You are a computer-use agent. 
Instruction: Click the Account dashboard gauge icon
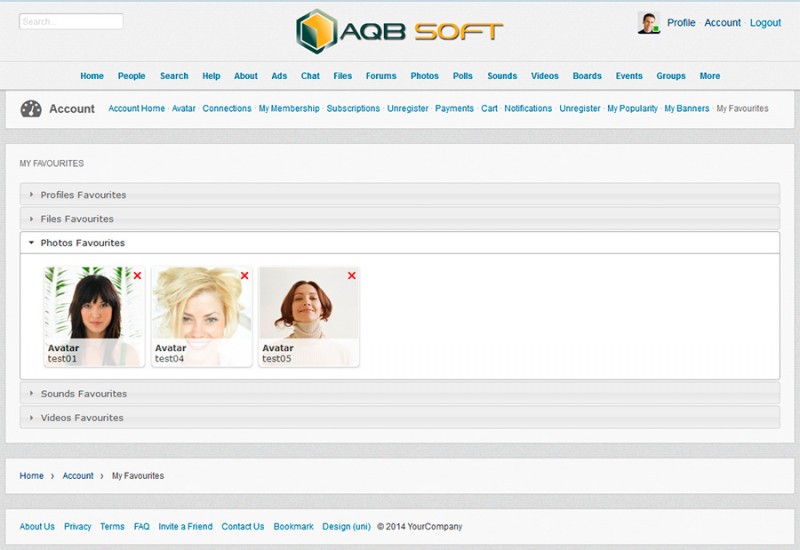coord(31,109)
